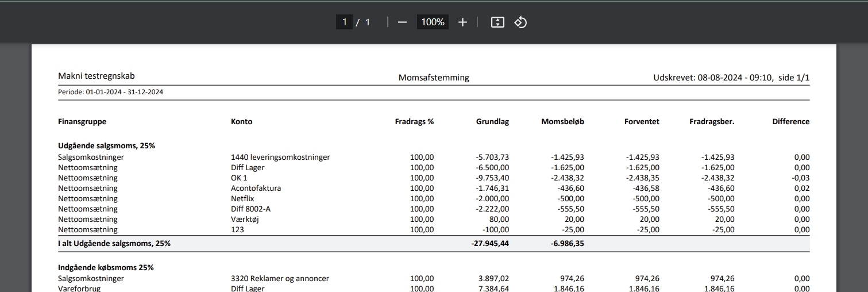Select the 3320 Reklamer og annoncer account
The image size is (868, 292).
280,279
